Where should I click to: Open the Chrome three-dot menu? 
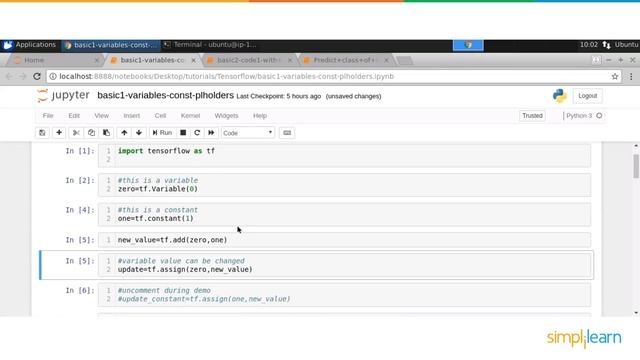[x=631, y=76]
